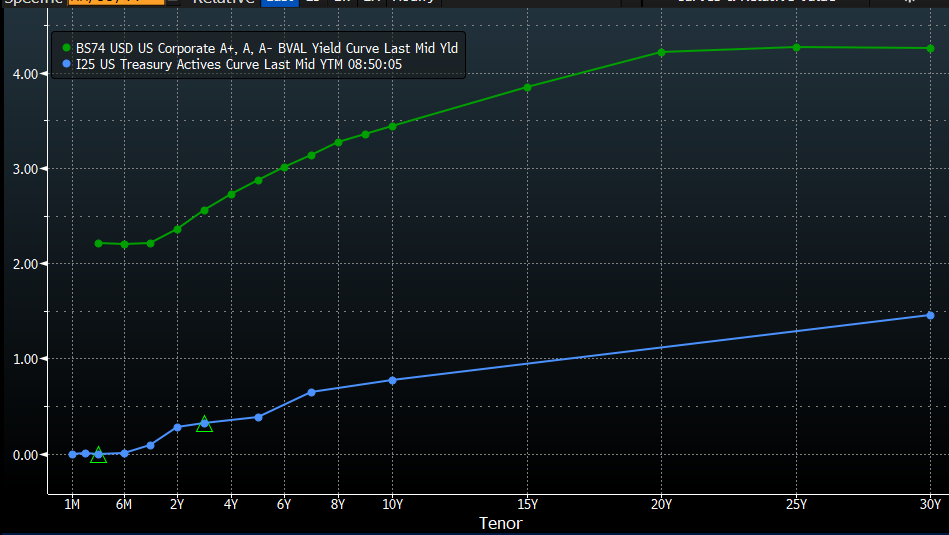Select the corporate curve point at 5Y
Viewport: 949px width, 535px height.
[x=258, y=180]
